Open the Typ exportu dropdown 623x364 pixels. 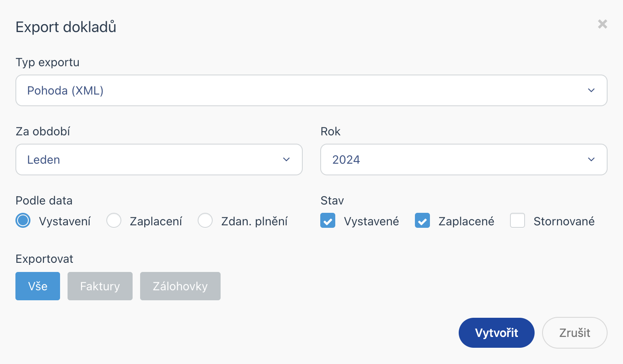(x=311, y=90)
